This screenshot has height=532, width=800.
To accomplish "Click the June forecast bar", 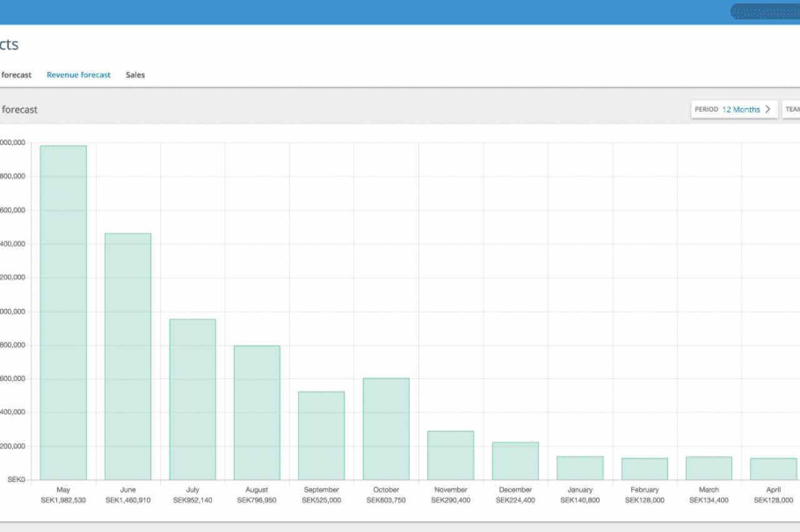I will (x=127, y=356).
